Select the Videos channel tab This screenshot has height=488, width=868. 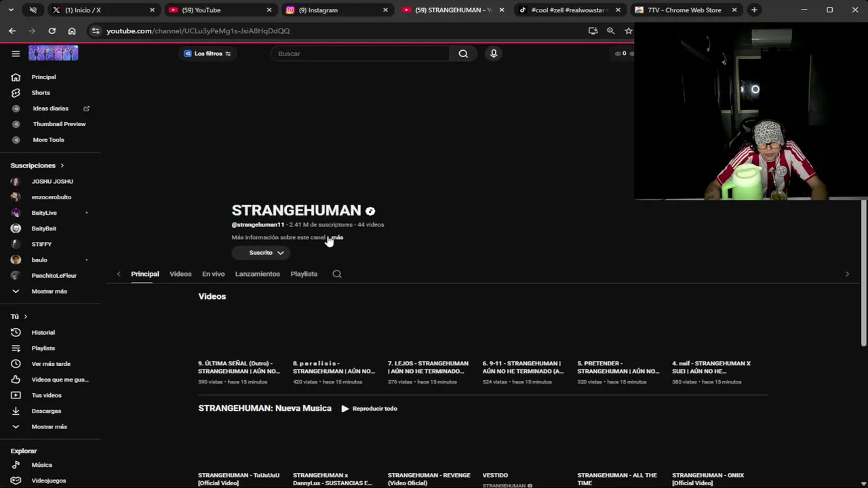[180, 274]
